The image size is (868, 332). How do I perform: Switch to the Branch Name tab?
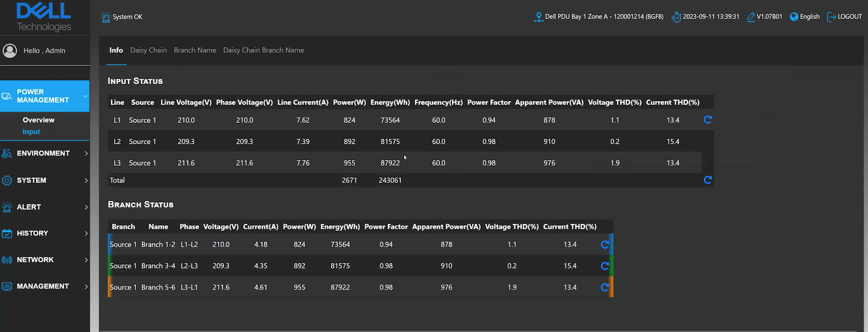[195, 50]
